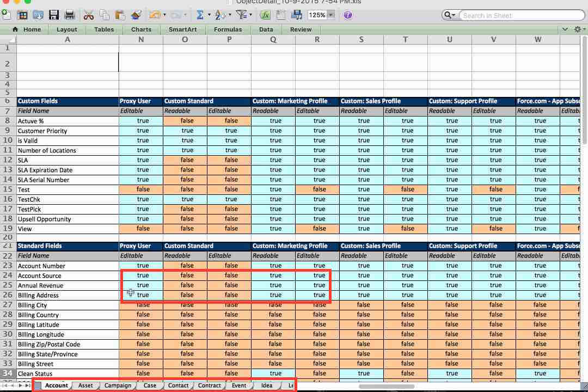Open the purple Help question icon
Viewport: 588px width, 392px height.
click(x=347, y=15)
